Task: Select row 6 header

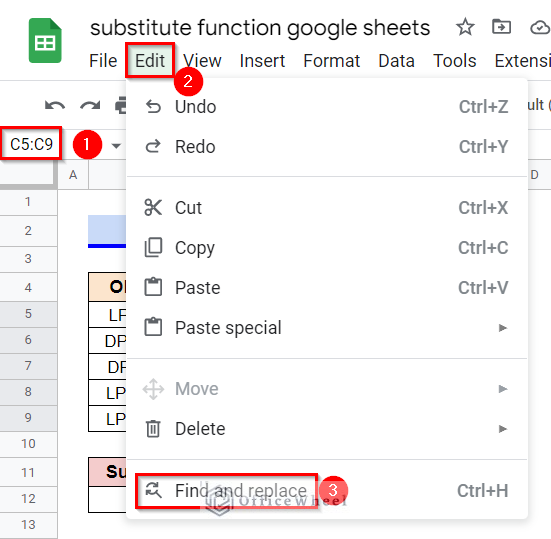Action: tap(28, 340)
